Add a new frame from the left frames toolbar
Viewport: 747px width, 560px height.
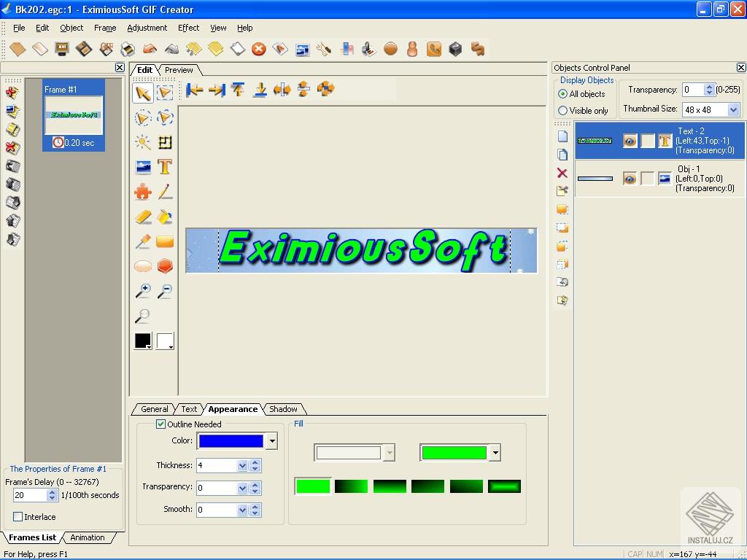[x=10, y=93]
